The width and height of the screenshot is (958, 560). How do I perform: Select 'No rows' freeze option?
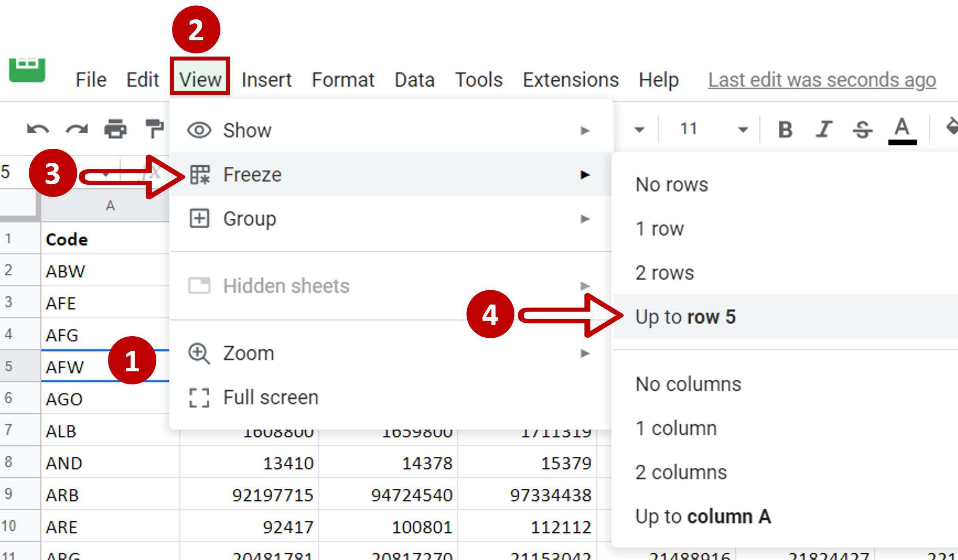coord(785,185)
